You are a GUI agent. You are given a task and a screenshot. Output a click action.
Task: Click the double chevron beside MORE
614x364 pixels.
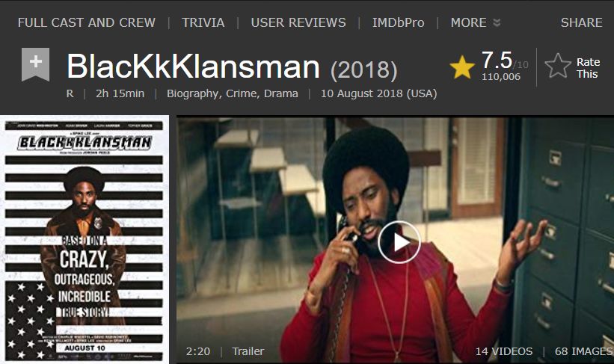(x=497, y=22)
